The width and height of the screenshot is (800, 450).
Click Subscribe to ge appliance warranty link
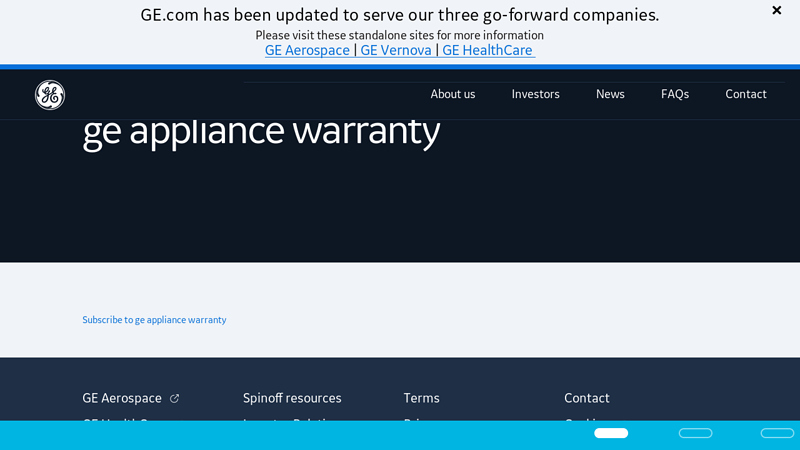pyautogui.click(x=154, y=320)
